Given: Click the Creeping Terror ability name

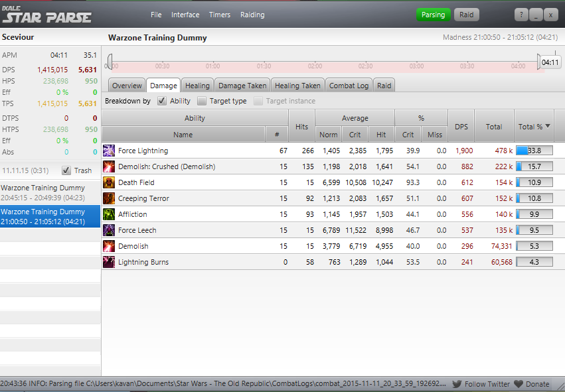Looking at the screenshot, I should [x=143, y=198].
